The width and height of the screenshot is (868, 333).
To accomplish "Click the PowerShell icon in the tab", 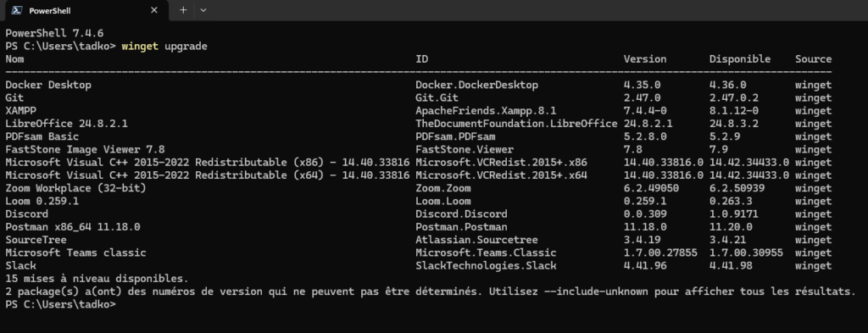I will tap(17, 10).
